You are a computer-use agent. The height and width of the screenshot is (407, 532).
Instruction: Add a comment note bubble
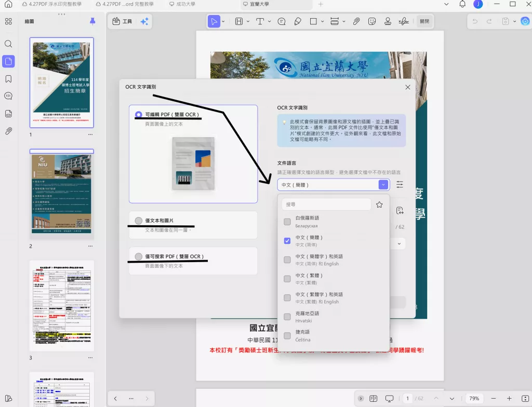click(281, 21)
